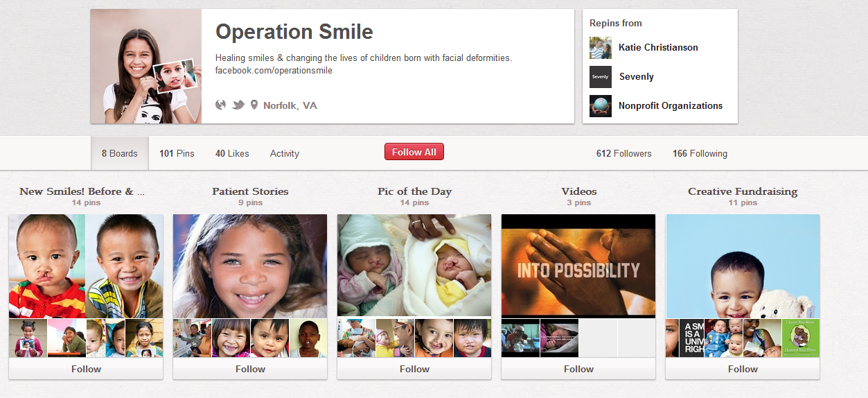This screenshot has height=398, width=868.
Task: Open the 40 Likes tab
Action: (x=232, y=153)
